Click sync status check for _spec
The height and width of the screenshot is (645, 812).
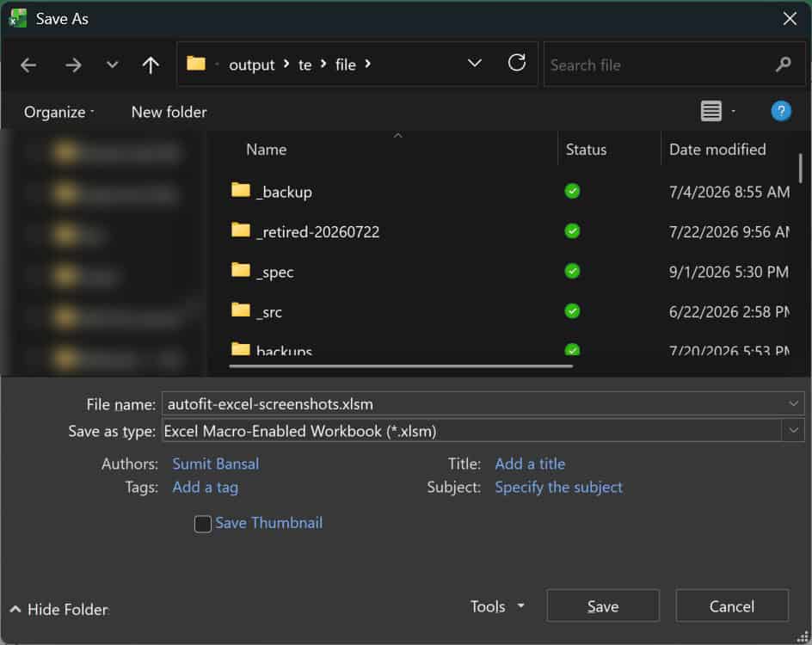point(572,271)
